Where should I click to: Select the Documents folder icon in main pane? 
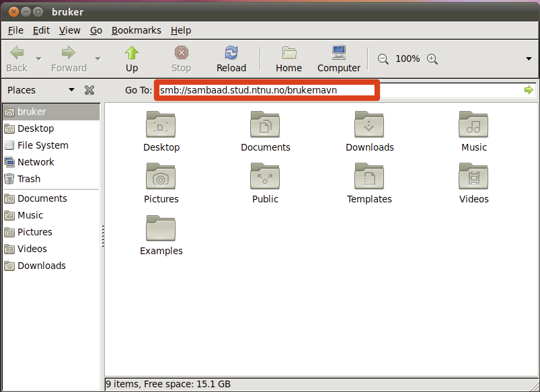[265, 124]
